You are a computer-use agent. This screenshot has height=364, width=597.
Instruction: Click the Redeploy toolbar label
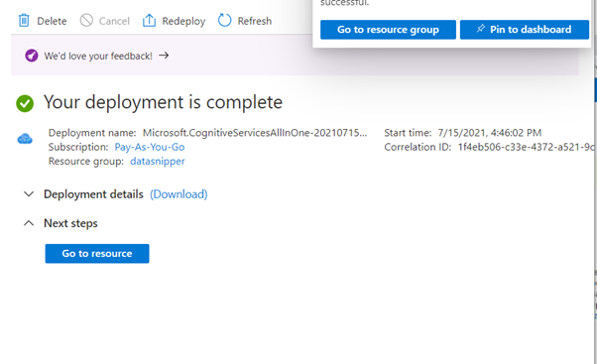183,21
